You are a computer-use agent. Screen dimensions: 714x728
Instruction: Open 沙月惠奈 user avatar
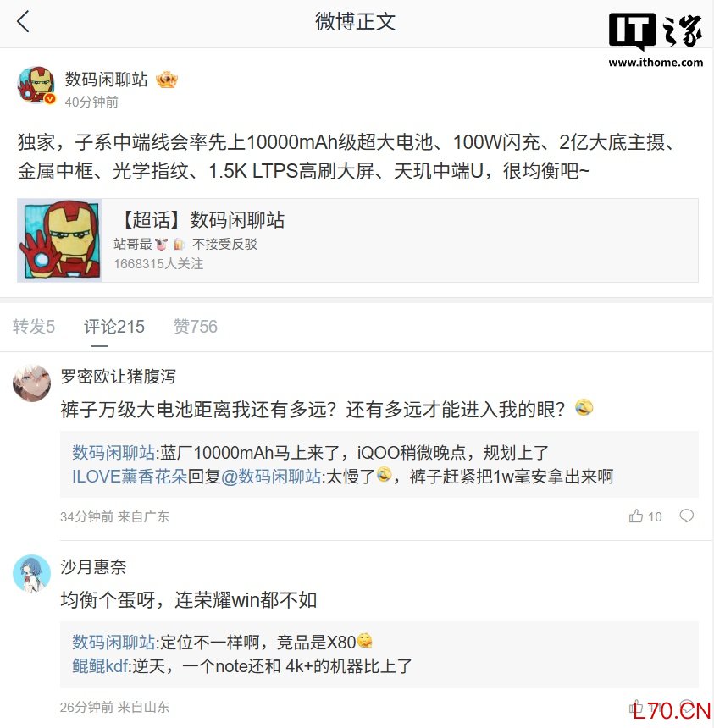pos(31,573)
